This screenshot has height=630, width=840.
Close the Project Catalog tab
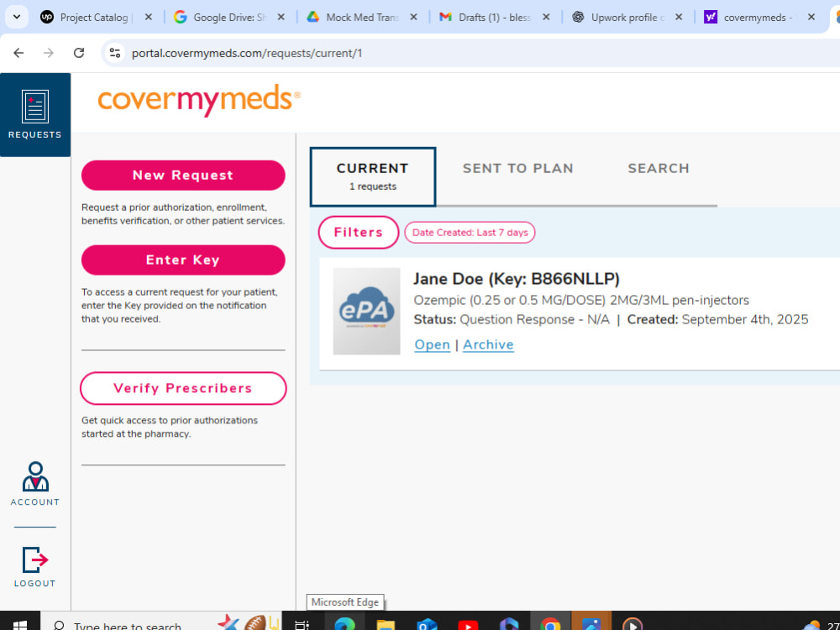click(x=149, y=17)
